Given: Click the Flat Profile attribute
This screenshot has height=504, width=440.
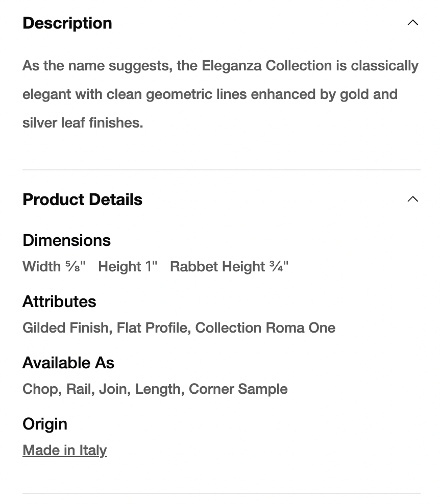Looking at the screenshot, I should [x=153, y=327].
